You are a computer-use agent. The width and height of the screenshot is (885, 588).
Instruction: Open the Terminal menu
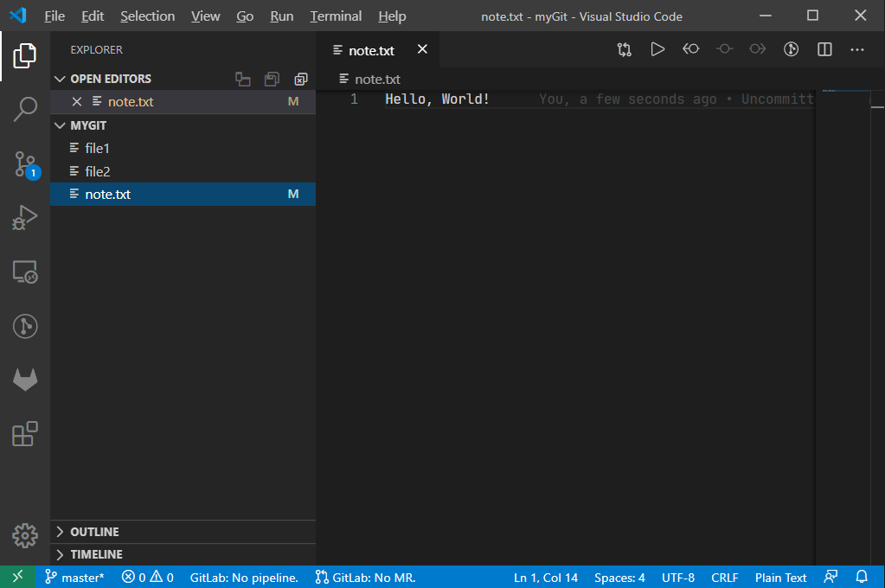(x=336, y=16)
